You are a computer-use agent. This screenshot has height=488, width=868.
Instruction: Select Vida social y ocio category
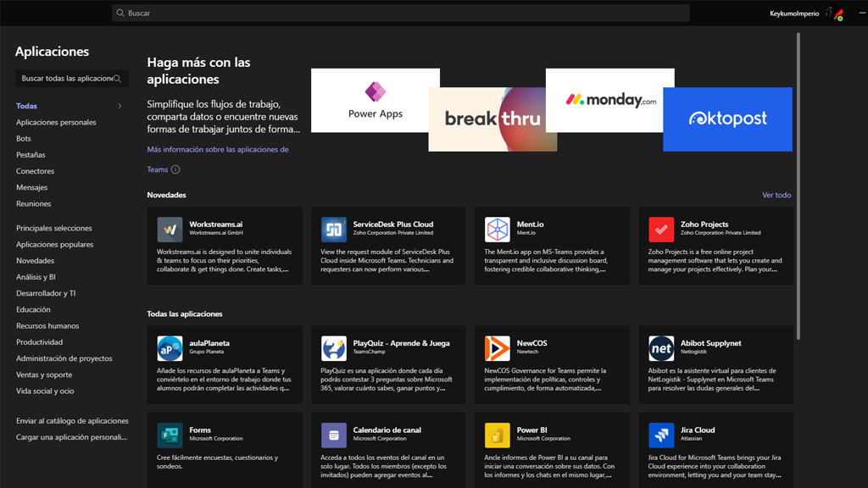pyautogui.click(x=45, y=391)
